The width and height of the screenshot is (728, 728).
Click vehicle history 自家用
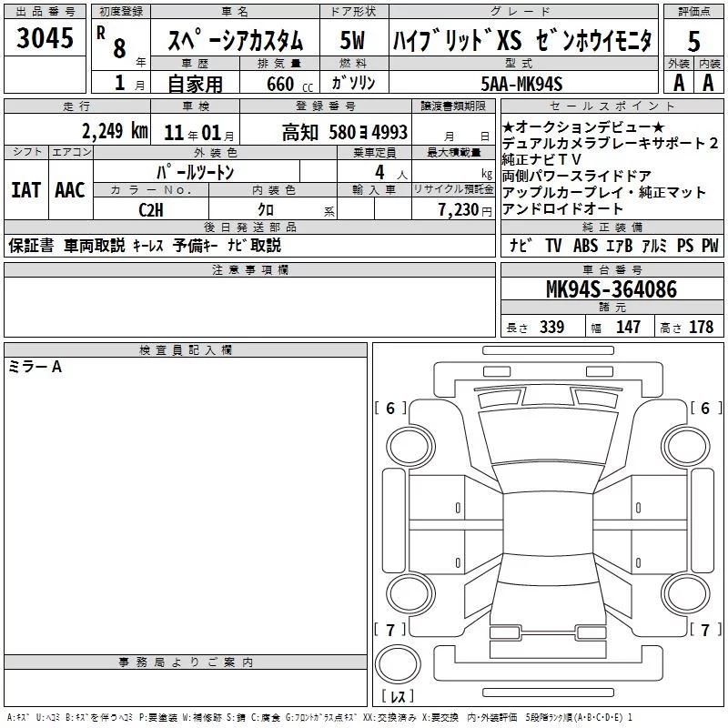(195, 84)
